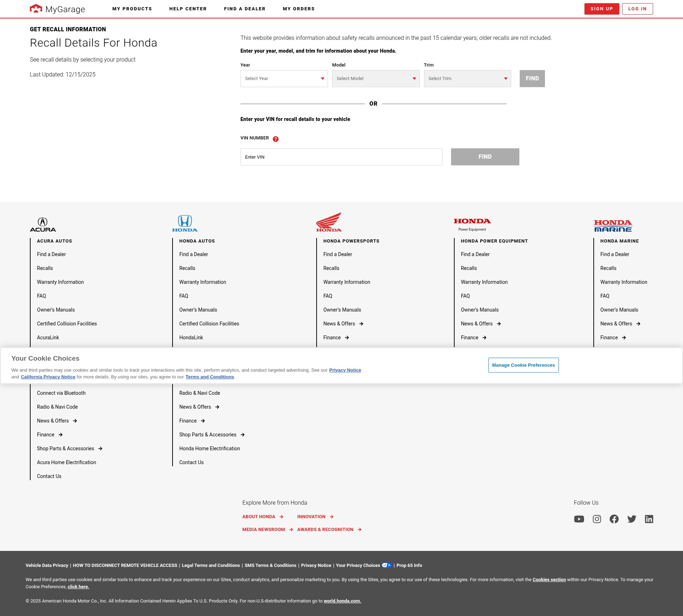683x616 pixels.
Task: Open MY ORDERS in the top navigation
Action: click(299, 9)
